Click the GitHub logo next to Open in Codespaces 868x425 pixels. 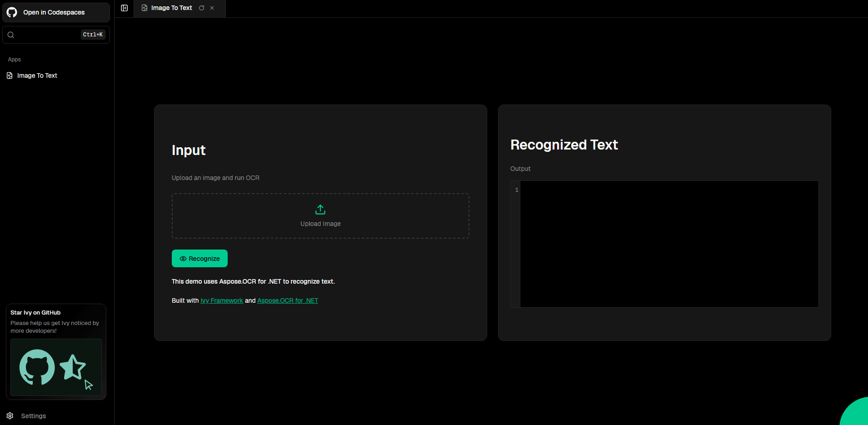pyautogui.click(x=11, y=12)
